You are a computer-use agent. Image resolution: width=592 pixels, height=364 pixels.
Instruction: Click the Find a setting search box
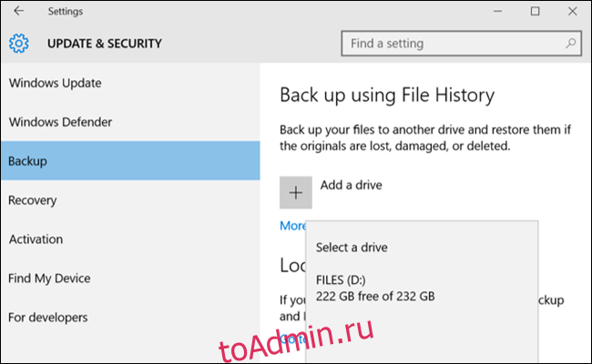(x=461, y=44)
